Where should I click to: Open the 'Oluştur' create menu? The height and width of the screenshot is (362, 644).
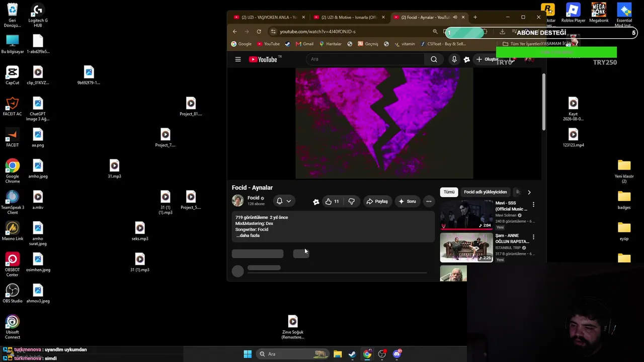point(487,59)
